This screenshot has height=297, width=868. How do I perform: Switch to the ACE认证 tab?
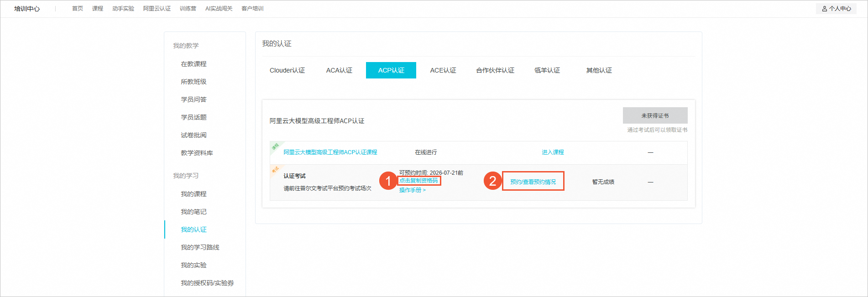click(443, 70)
